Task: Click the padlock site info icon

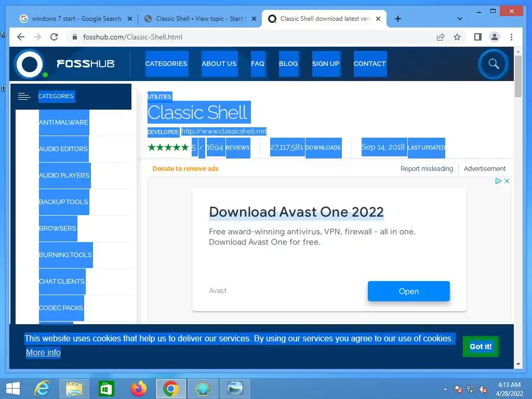Action: click(x=75, y=37)
